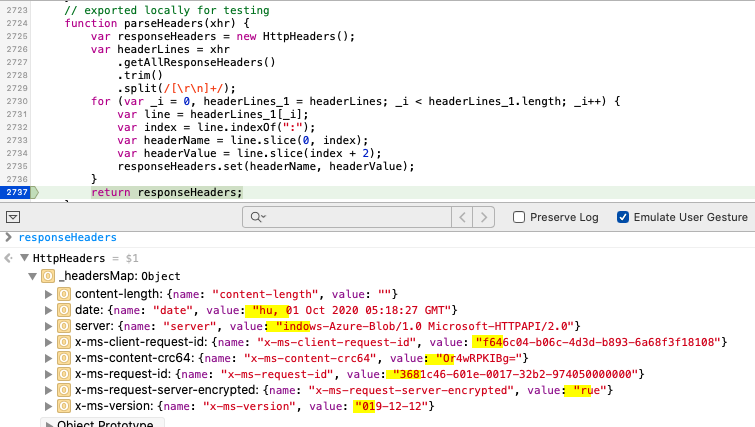755x427 pixels.
Task: Click the date value "hu, 01 Oct 2020 05:18:27 GMT"
Action: (x=351, y=310)
